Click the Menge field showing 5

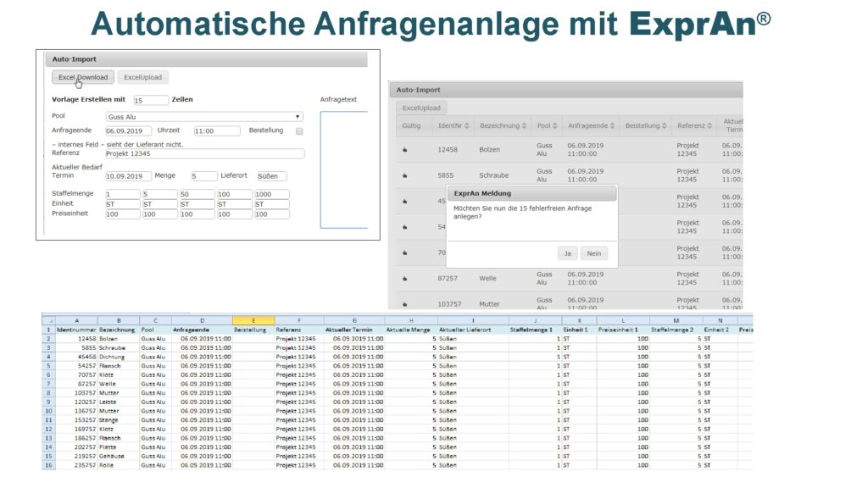204,176
